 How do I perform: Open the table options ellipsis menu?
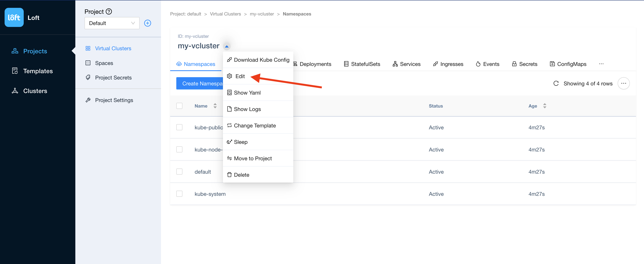coord(624,83)
